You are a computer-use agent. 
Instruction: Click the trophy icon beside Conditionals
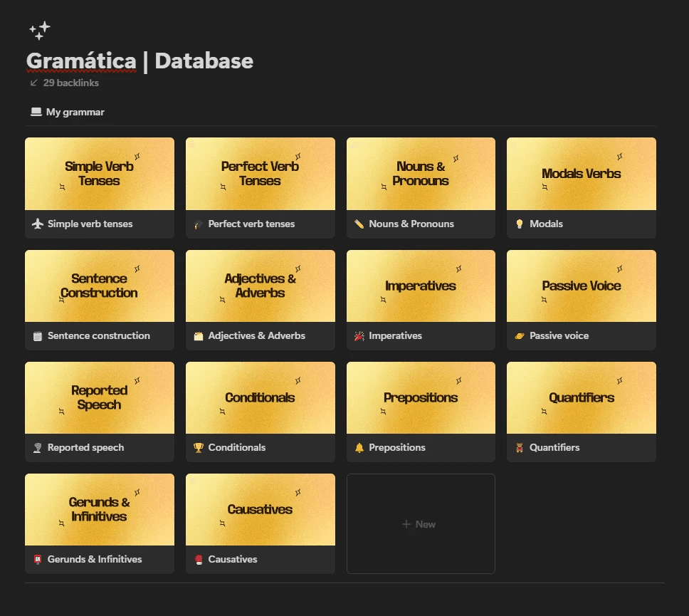199,448
